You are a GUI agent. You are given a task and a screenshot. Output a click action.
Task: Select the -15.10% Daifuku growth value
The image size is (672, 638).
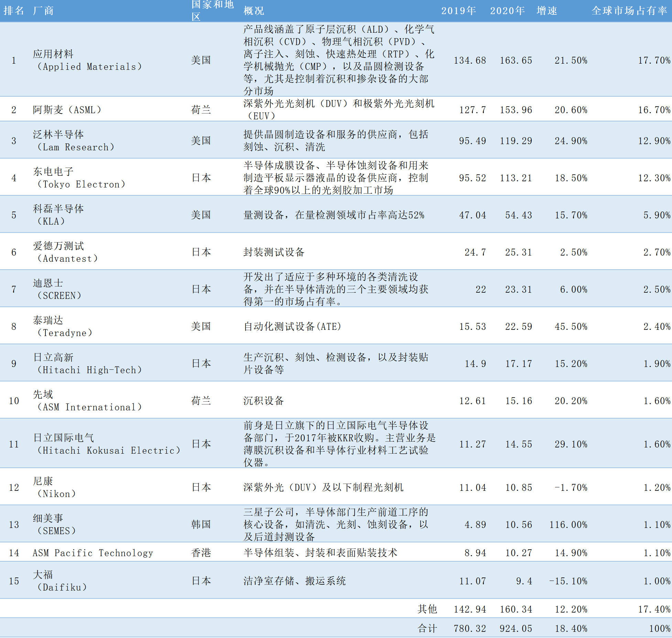point(568,581)
